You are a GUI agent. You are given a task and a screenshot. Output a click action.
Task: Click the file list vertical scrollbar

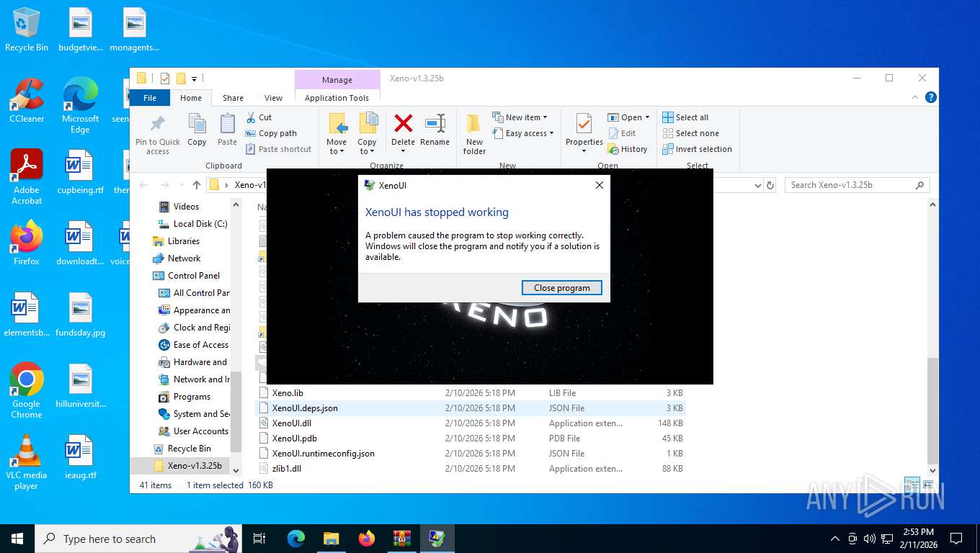pos(932,410)
